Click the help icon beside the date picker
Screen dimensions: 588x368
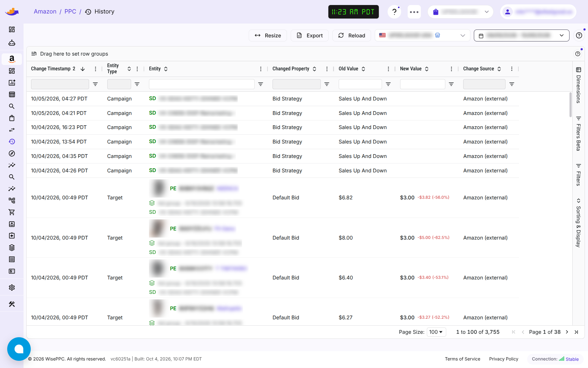[x=579, y=35]
